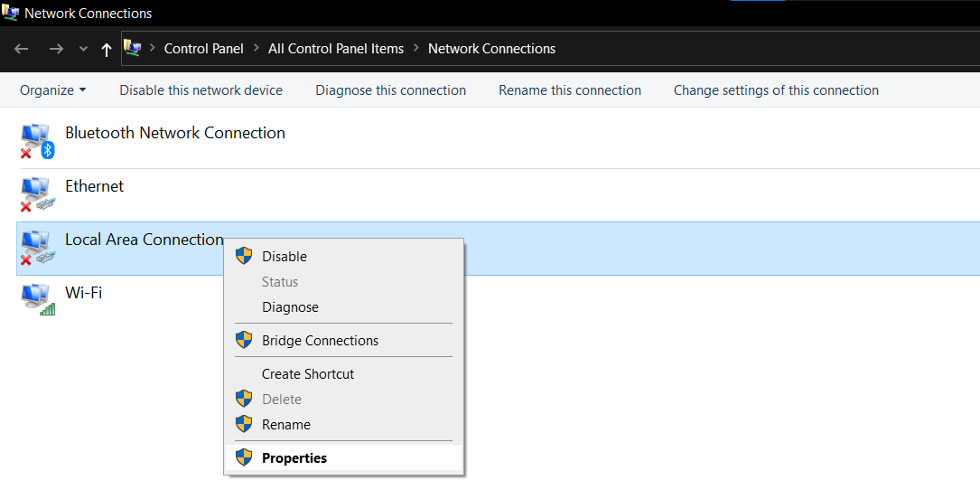Open Properties from the context menu
The image size is (980, 499).
[344, 457]
